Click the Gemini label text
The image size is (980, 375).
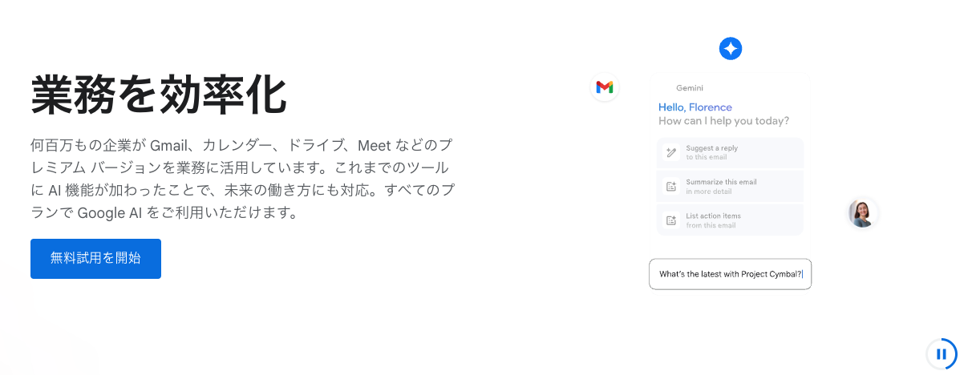690,88
